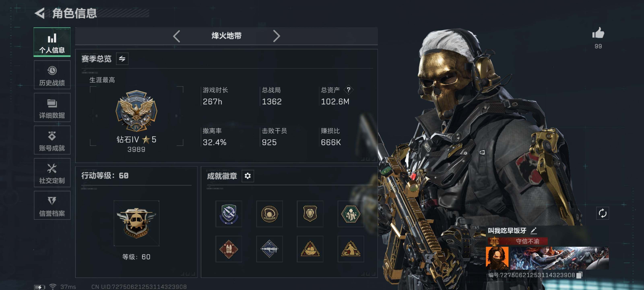Click the rotate character model icon
This screenshot has height=290, width=644.
602,213
